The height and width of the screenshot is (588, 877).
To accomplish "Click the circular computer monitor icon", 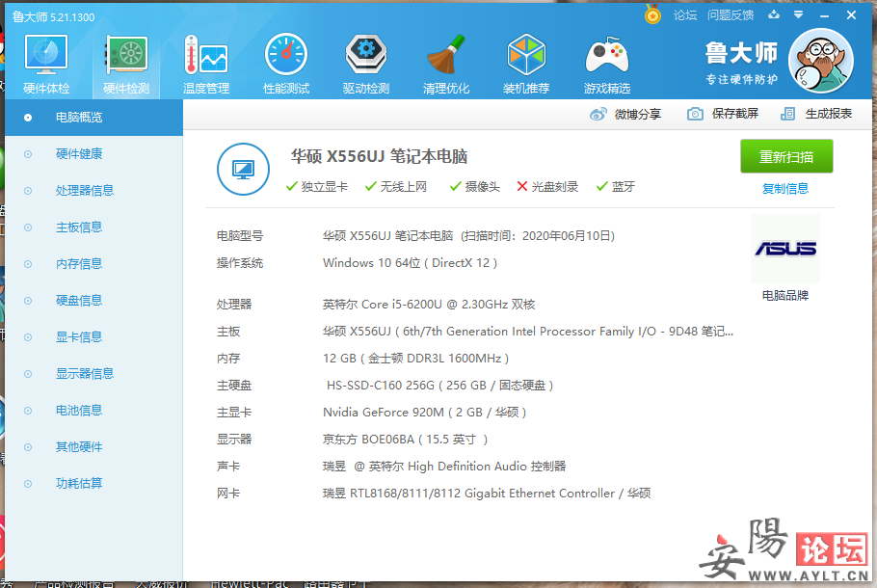I will (243, 169).
